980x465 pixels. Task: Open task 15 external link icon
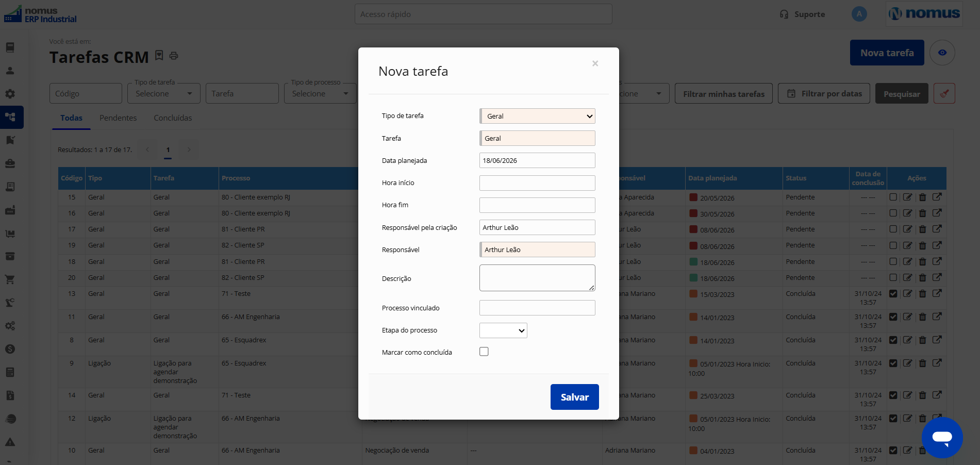click(937, 197)
